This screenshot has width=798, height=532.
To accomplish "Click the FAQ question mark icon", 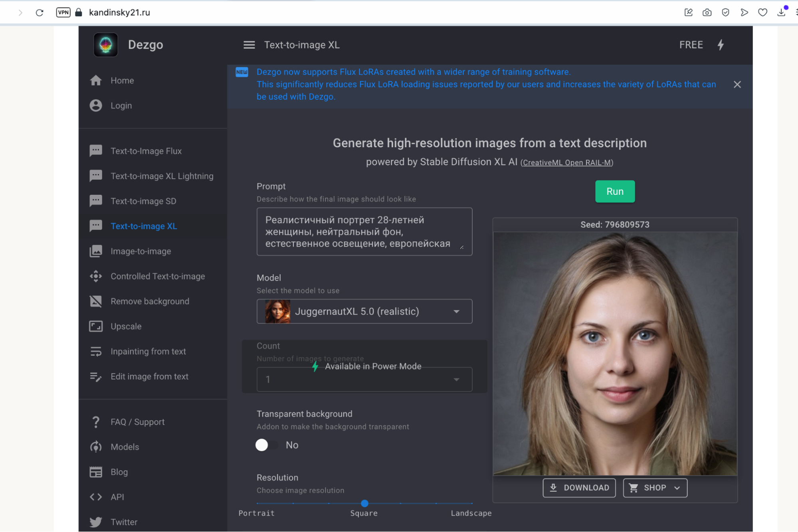I will [96, 422].
